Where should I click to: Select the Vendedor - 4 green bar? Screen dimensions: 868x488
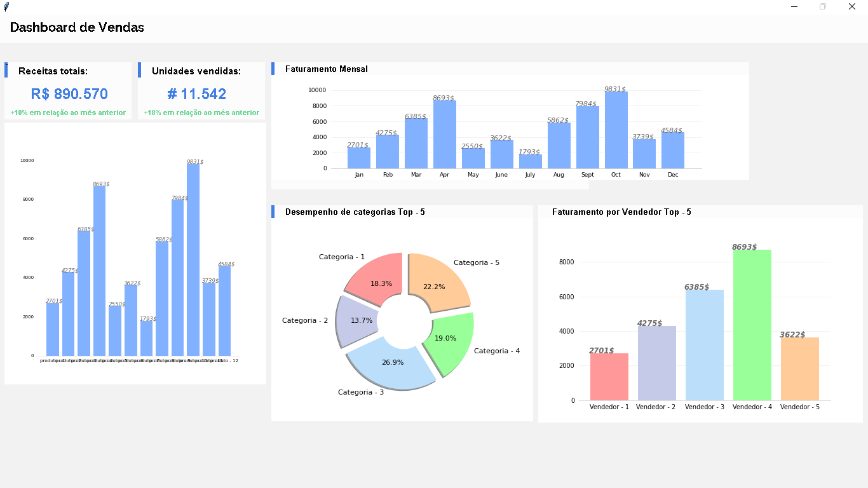(752, 324)
